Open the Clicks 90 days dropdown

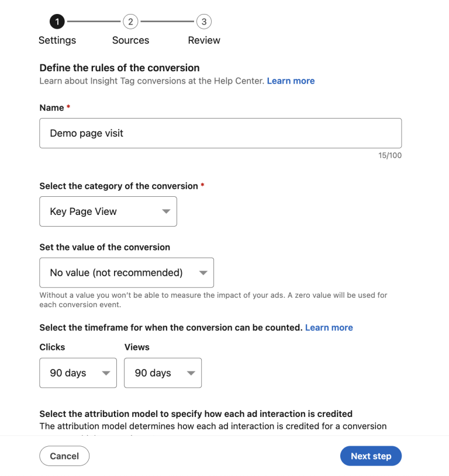pos(78,373)
